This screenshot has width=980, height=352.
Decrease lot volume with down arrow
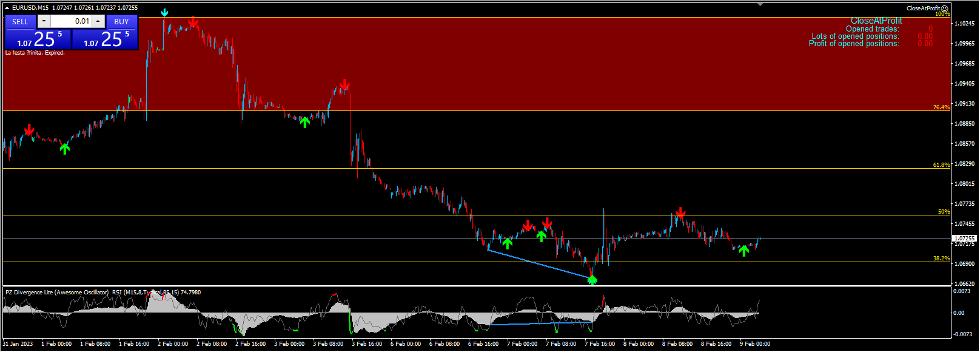44,21
